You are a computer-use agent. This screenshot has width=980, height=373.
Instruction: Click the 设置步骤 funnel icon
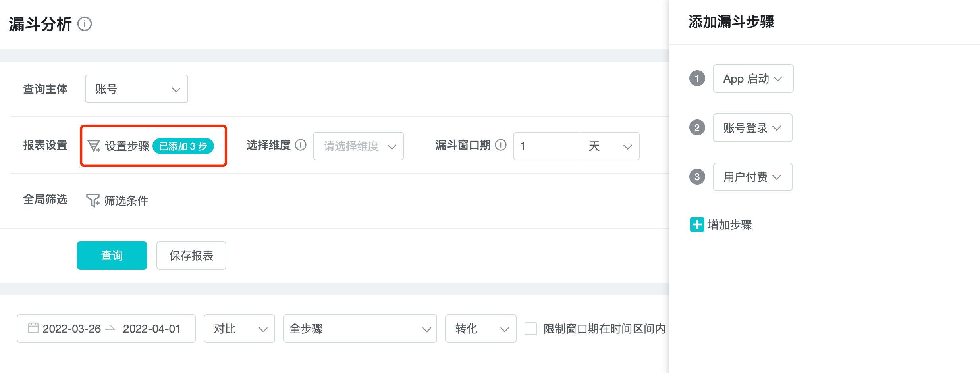94,146
